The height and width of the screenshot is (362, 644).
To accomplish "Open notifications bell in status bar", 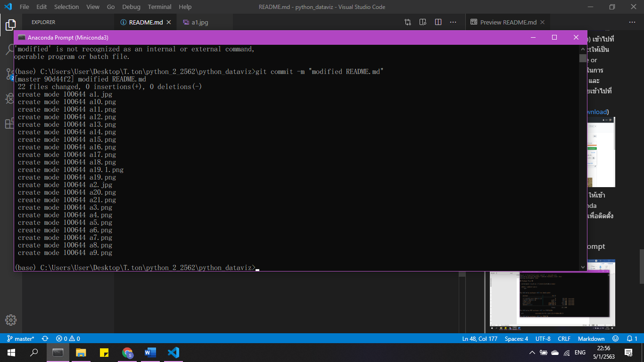I will pyautogui.click(x=632, y=338).
